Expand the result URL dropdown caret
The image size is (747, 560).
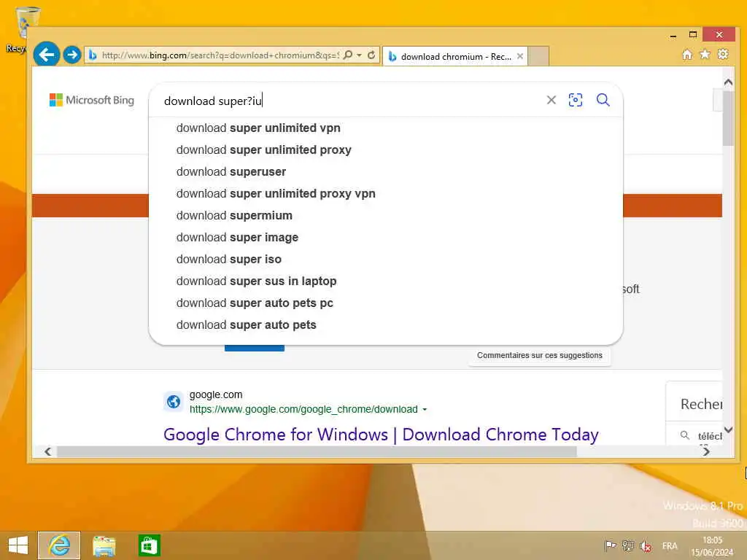tap(425, 410)
